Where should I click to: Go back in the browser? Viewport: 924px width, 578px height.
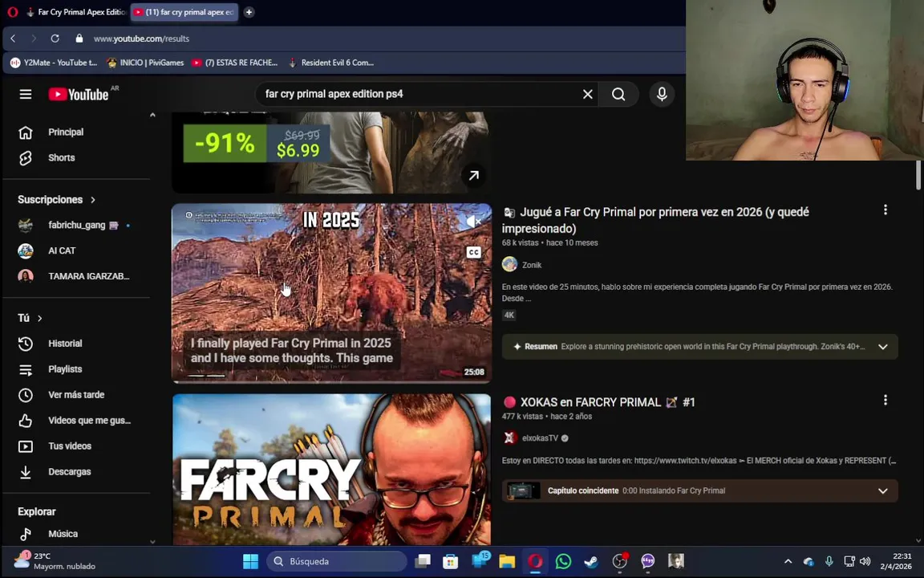(13, 39)
